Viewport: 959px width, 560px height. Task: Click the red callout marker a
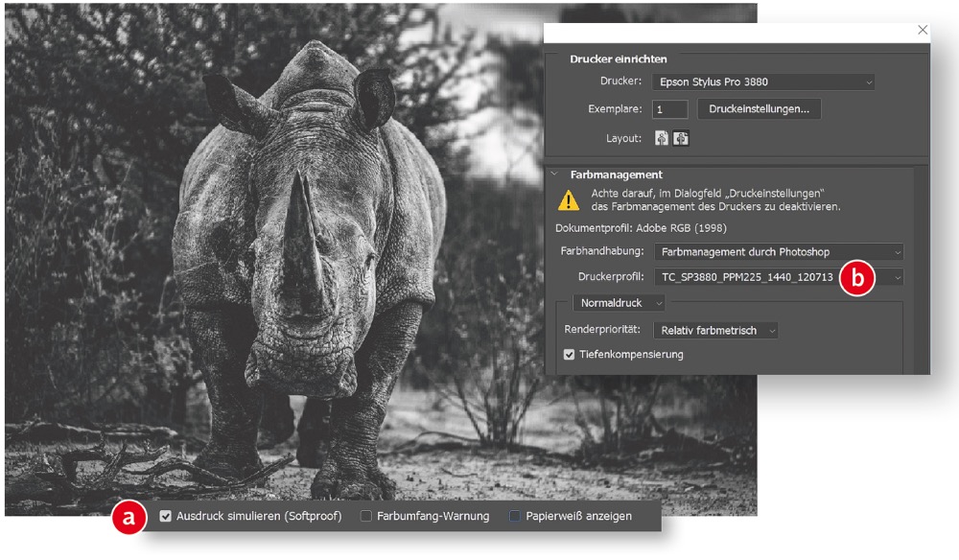click(129, 517)
